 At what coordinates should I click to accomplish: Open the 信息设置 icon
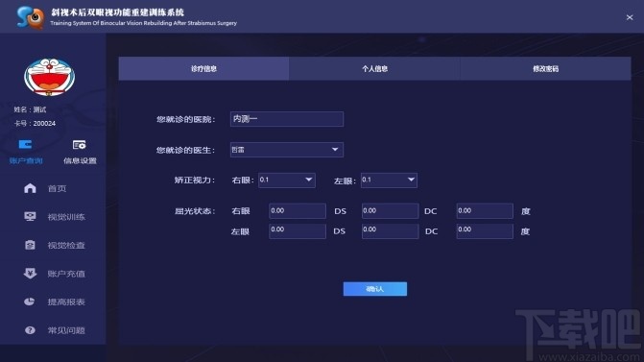click(80, 145)
